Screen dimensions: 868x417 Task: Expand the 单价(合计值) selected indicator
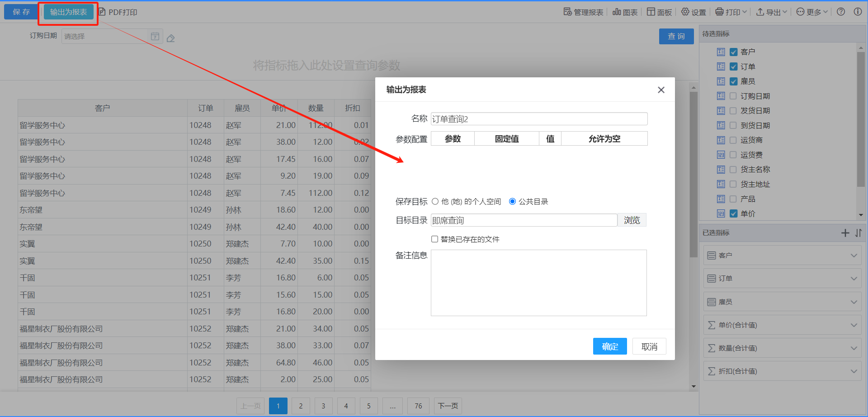point(854,325)
